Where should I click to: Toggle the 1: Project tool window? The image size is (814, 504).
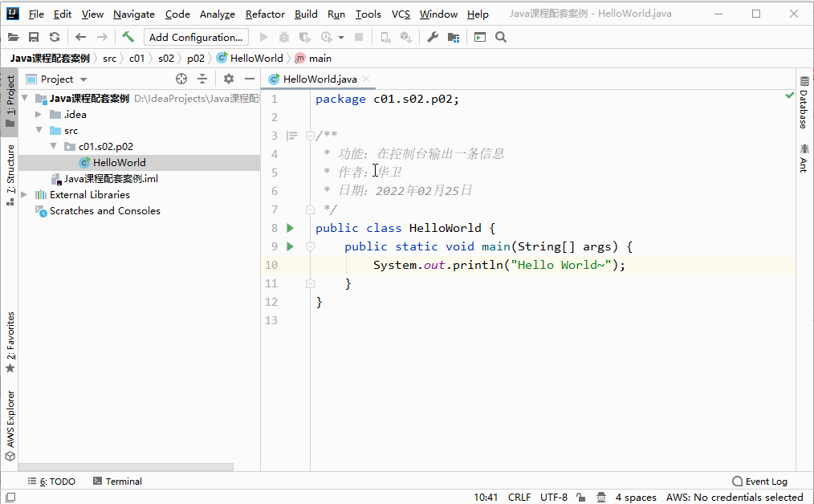(x=10, y=102)
